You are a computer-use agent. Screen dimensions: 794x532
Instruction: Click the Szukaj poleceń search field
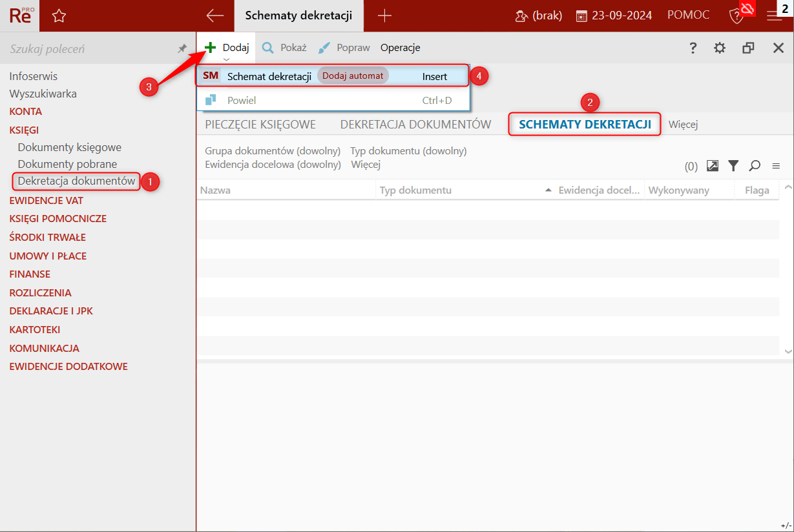pos(90,48)
